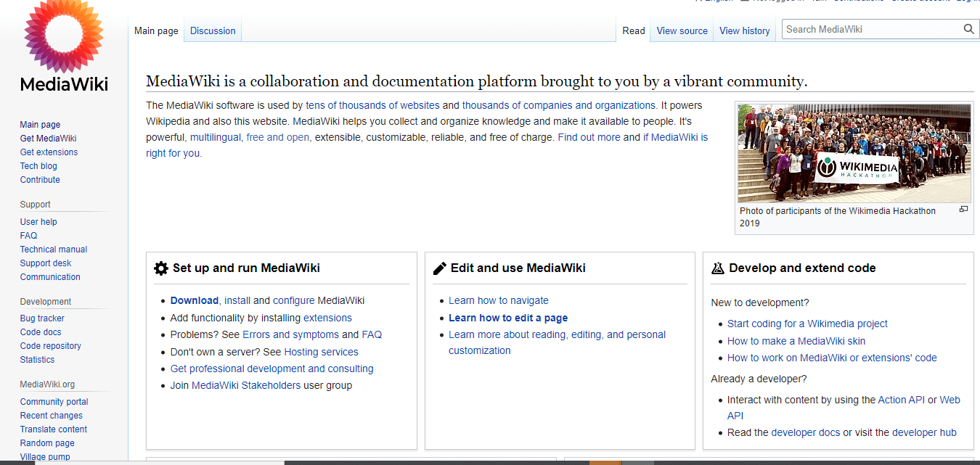This screenshot has height=465, width=980.
Task: Open the Bug tracker link
Action: (x=42, y=318)
